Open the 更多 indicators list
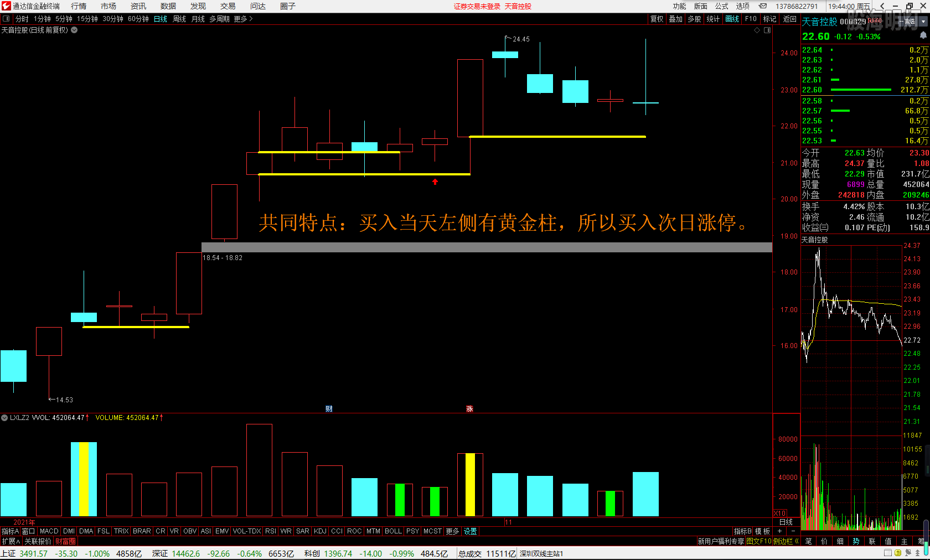930x560 pixels. (x=453, y=531)
